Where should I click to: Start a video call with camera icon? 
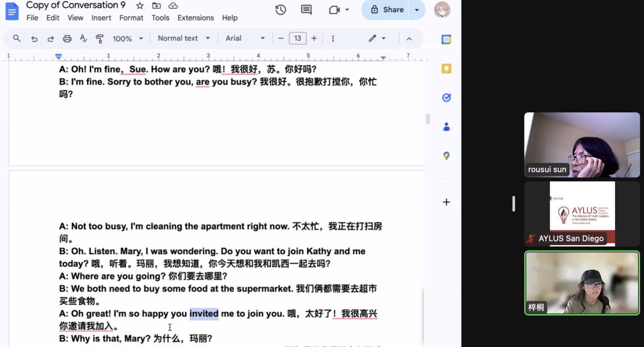[334, 10]
